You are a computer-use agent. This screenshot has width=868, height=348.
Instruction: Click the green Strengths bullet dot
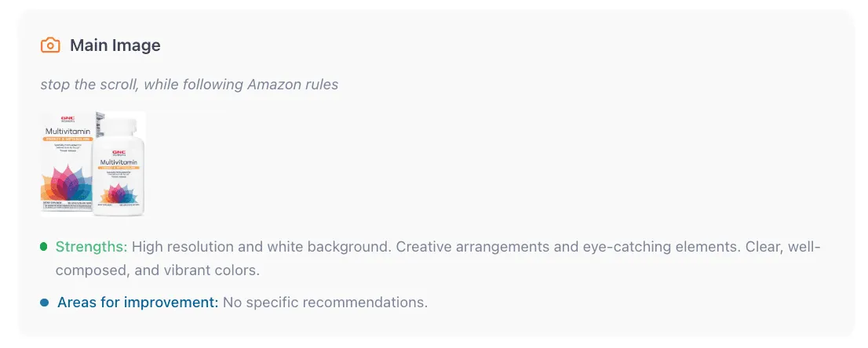click(44, 248)
